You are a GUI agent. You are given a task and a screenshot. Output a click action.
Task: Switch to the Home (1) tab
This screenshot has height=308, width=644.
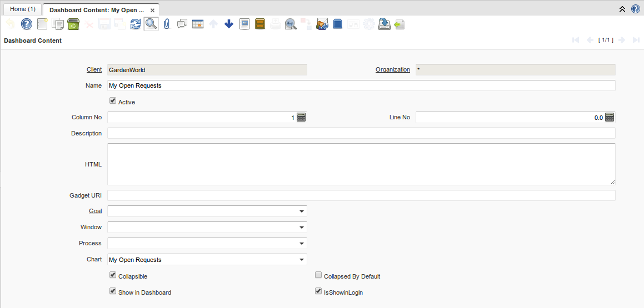click(x=23, y=9)
